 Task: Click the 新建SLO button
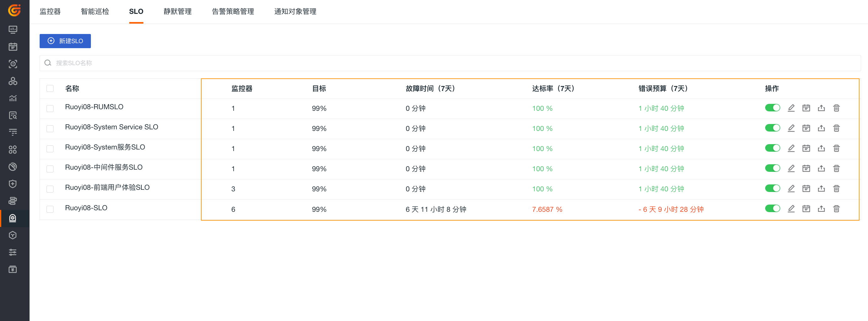pos(65,41)
